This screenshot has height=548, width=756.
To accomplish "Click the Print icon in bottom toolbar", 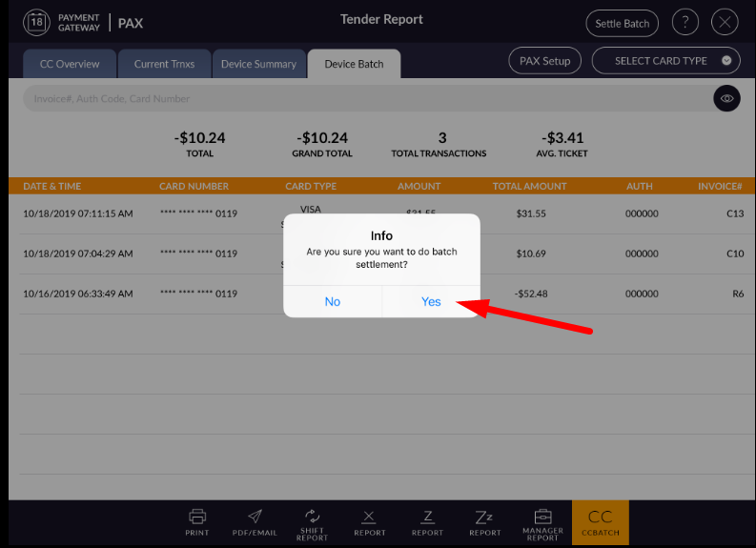I will [x=197, y=521].
